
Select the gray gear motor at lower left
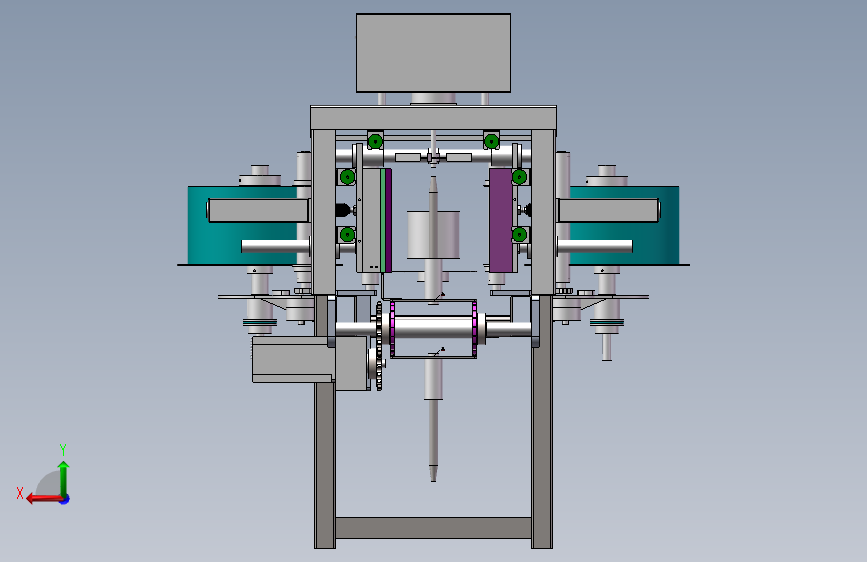[310, 362]
